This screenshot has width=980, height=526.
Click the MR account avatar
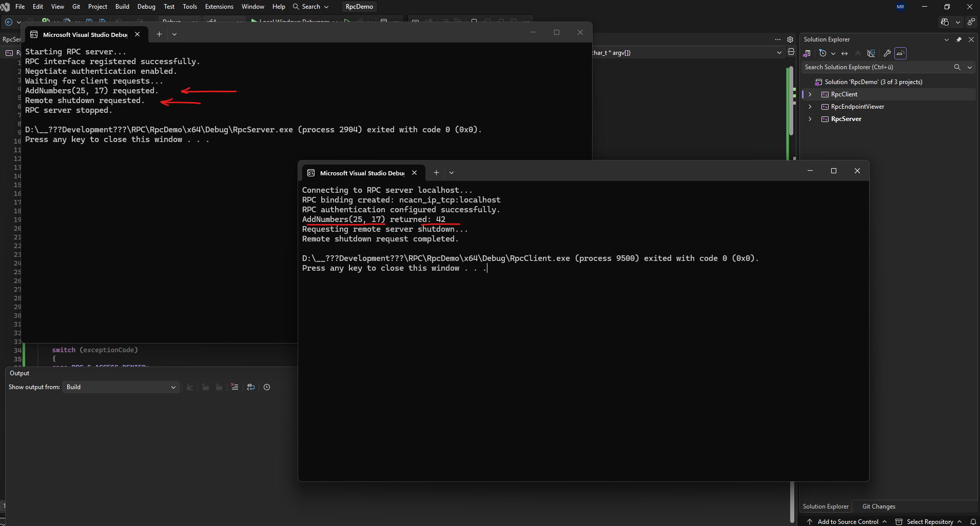click(900, 7)
